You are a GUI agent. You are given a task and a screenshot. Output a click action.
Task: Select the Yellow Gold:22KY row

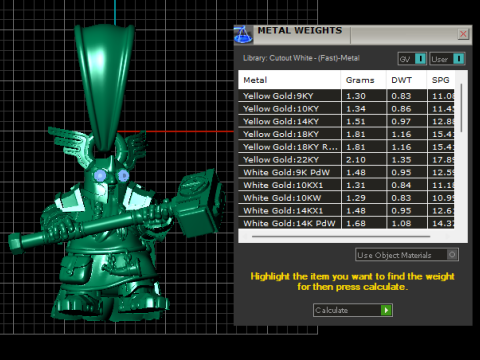pyautogui.click(x=346, y=160)
